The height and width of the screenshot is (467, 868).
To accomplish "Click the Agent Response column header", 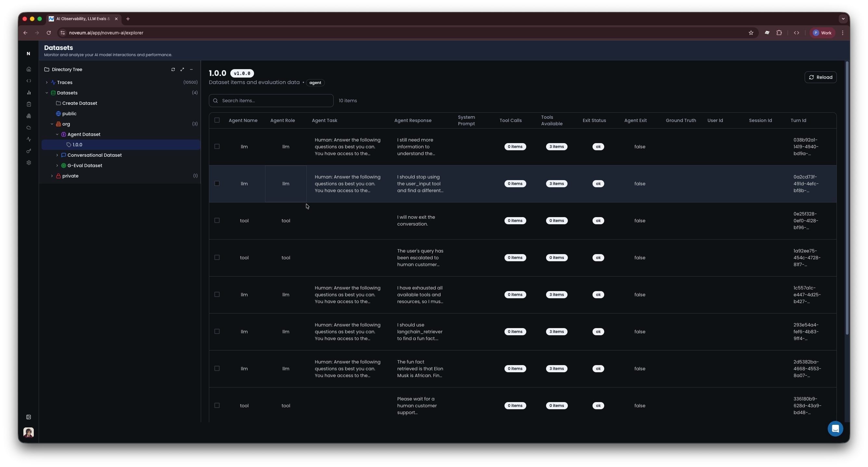I will (413, 120).
